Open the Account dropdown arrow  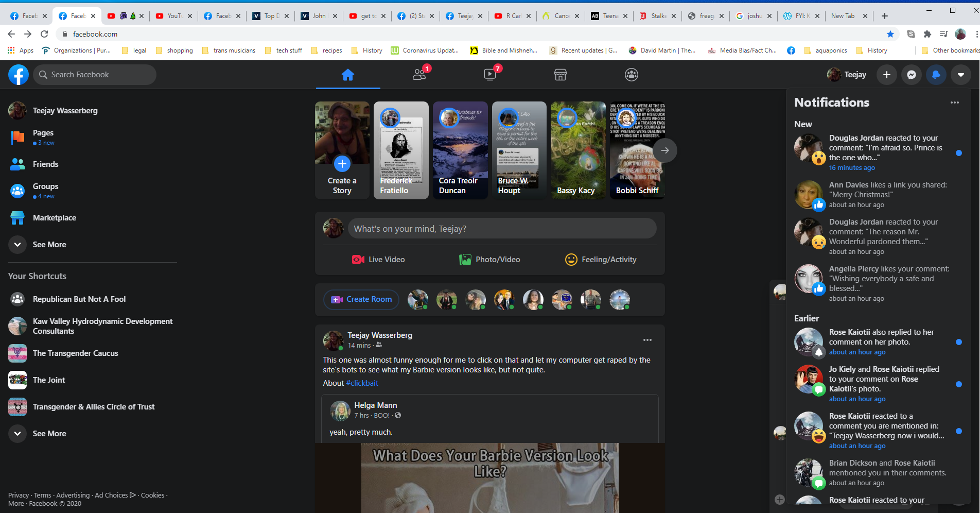pyautogui.click(x=961, y=75)
